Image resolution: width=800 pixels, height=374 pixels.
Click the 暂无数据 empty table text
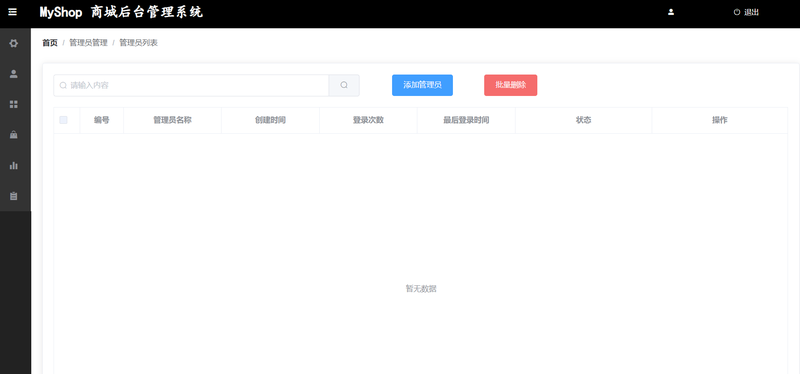[x=421, y=289]
